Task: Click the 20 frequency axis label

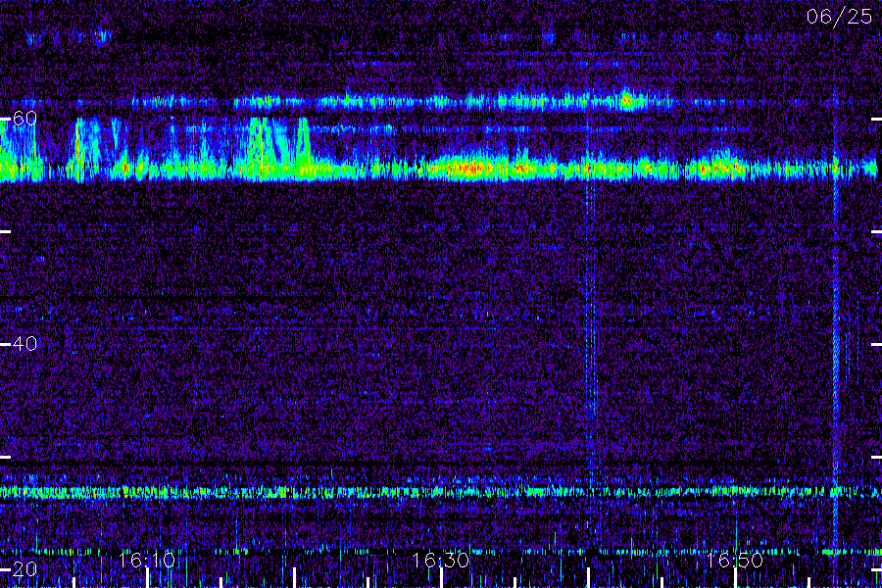Action: click(24, 569)
